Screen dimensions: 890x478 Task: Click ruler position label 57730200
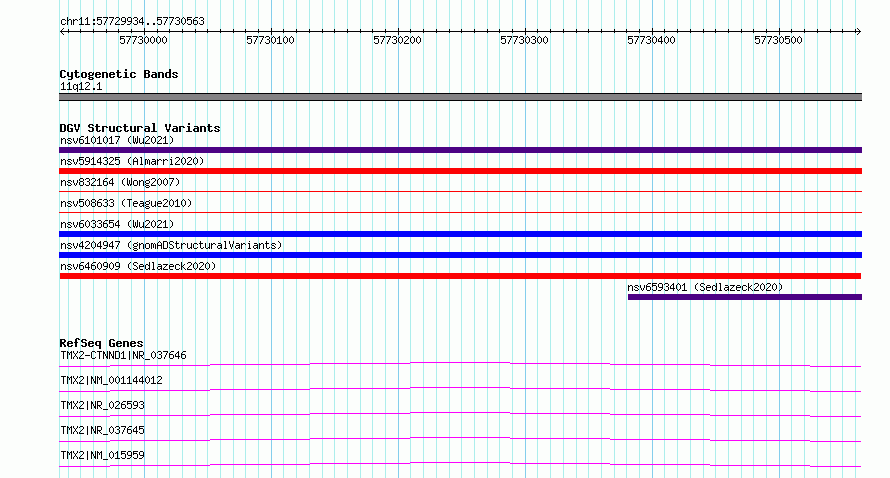click(x=397, y=40)
